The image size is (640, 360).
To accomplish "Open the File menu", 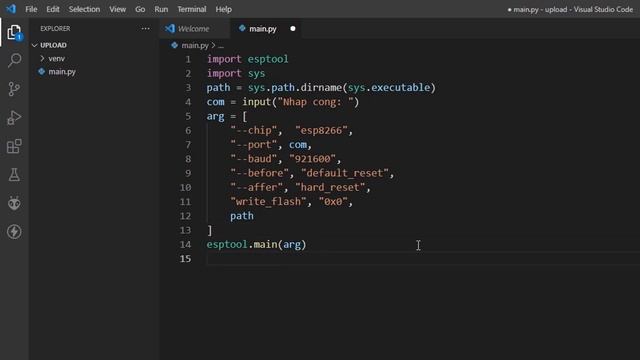I will click(31, 9).
